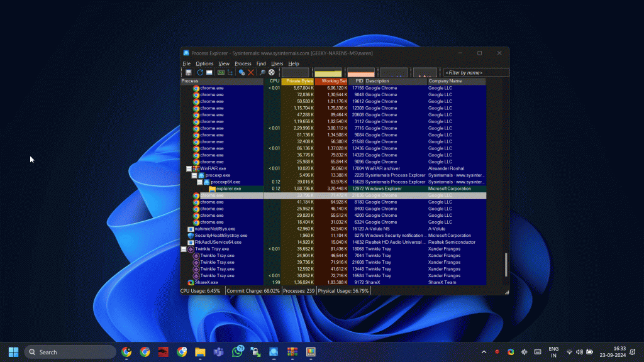Collapse the Twinkle Tray.exe process branch
644x362 pixels.
click(183, 249)
